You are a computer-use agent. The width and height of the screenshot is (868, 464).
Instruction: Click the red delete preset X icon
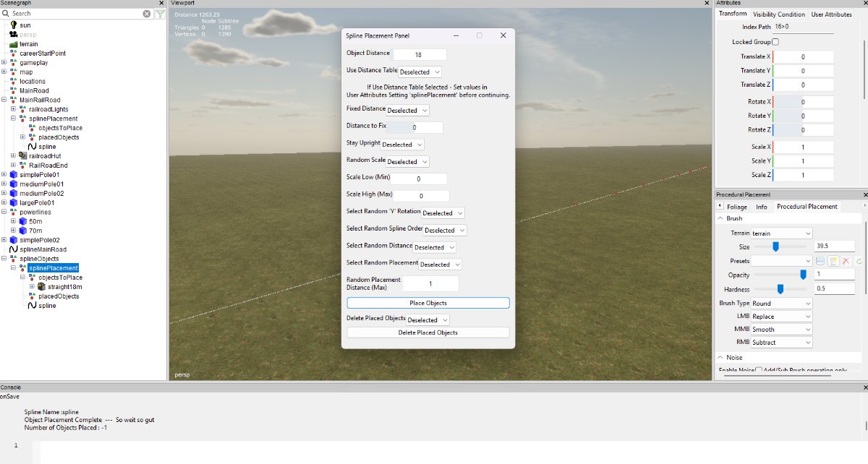coord(845,261)
